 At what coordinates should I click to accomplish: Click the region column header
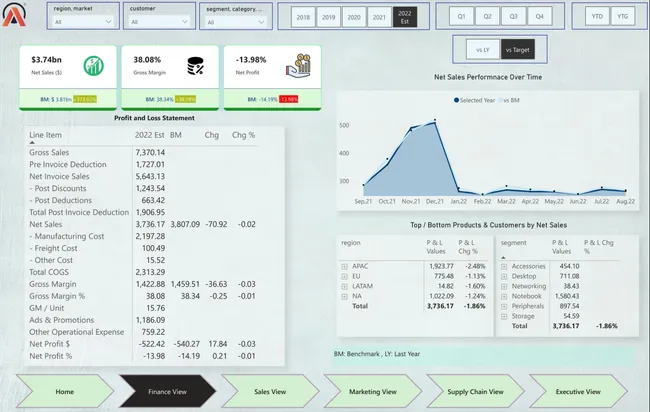[351, 242]
